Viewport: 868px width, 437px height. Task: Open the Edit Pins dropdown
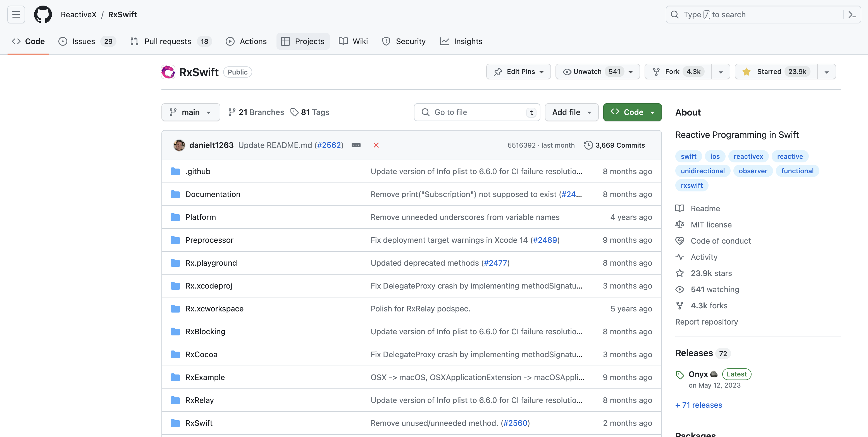coord(518,72)
